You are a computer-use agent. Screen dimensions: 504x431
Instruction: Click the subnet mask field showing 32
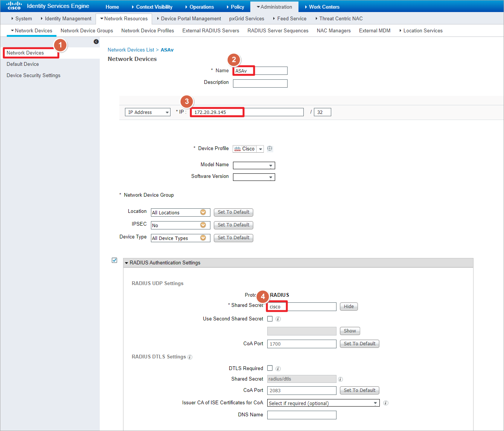coord(322,112)
